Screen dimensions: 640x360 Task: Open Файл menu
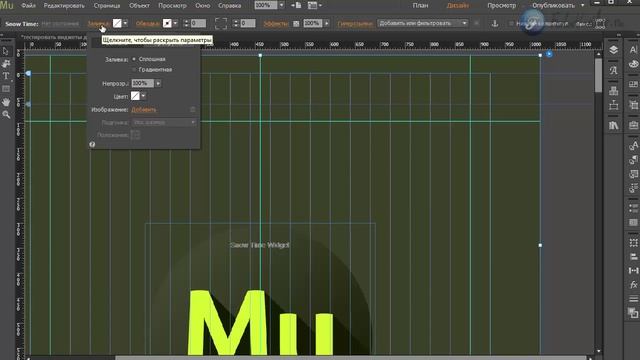[28, 5]
